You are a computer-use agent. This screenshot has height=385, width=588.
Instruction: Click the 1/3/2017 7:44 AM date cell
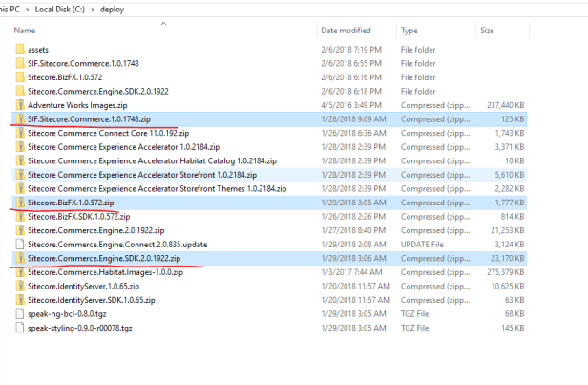point(351,272)
